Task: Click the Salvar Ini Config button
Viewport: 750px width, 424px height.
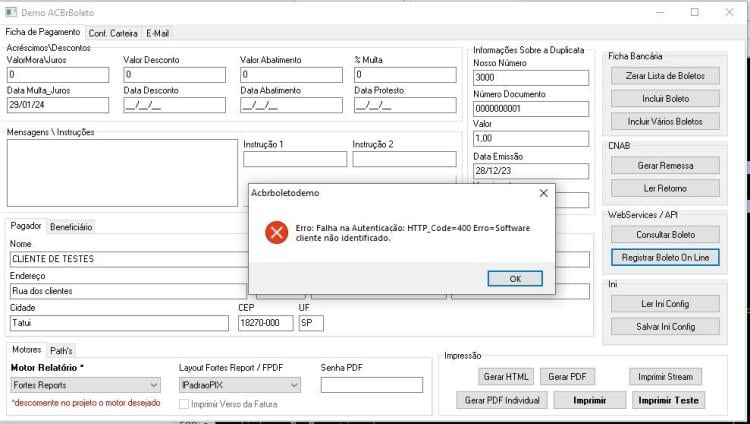Action: (x=665, y=326)
